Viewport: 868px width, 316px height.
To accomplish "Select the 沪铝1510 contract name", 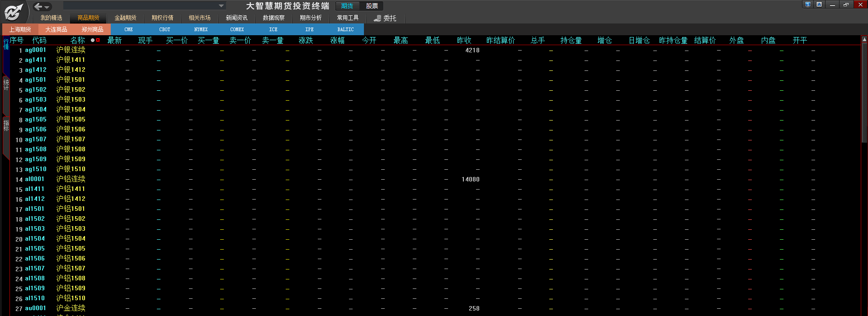I will (71, 298).
